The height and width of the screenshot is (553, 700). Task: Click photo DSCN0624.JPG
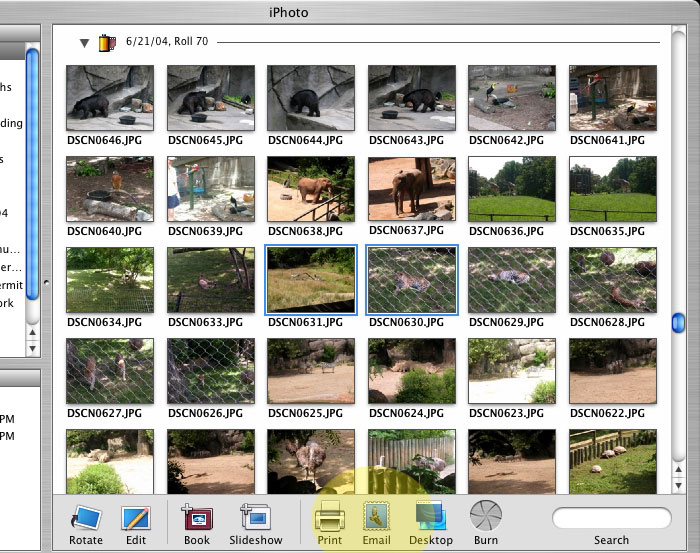411,370
